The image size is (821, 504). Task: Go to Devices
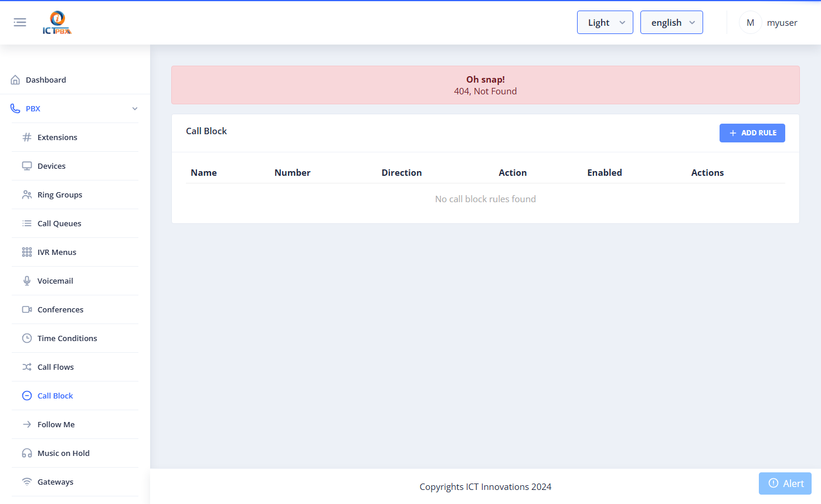coord(75,166)
